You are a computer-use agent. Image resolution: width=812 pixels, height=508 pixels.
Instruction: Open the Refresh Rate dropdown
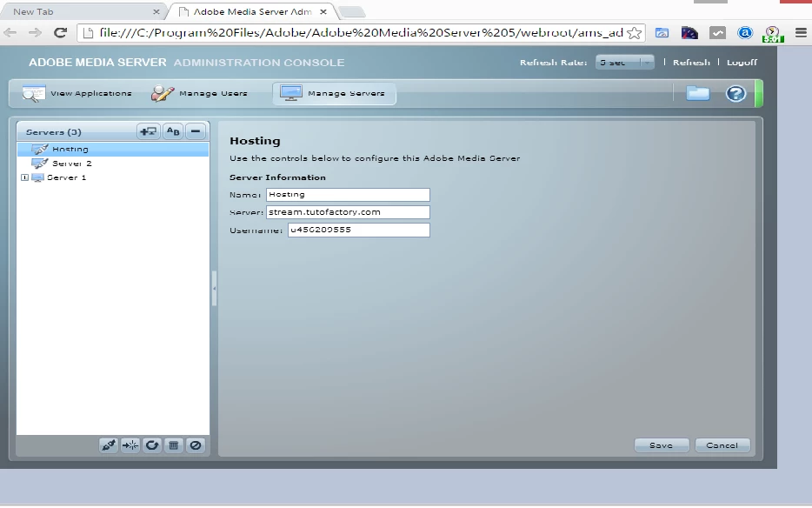[624, 63]
